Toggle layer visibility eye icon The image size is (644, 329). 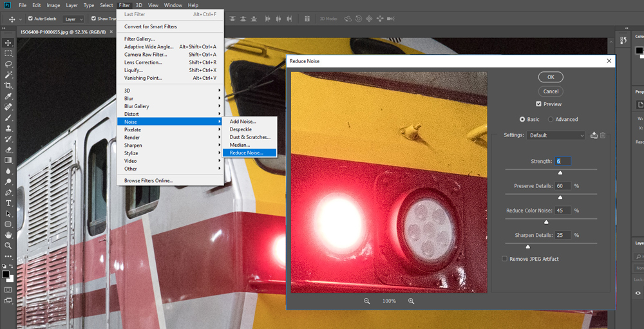coord(638,293)
